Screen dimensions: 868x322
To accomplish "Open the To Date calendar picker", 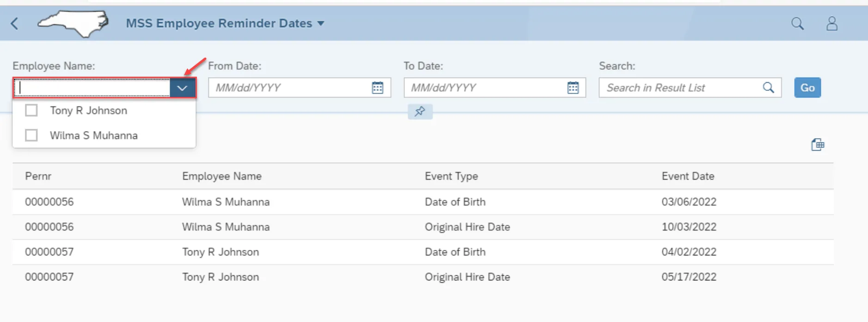I will pyautogui.click(x=573, y=88).
